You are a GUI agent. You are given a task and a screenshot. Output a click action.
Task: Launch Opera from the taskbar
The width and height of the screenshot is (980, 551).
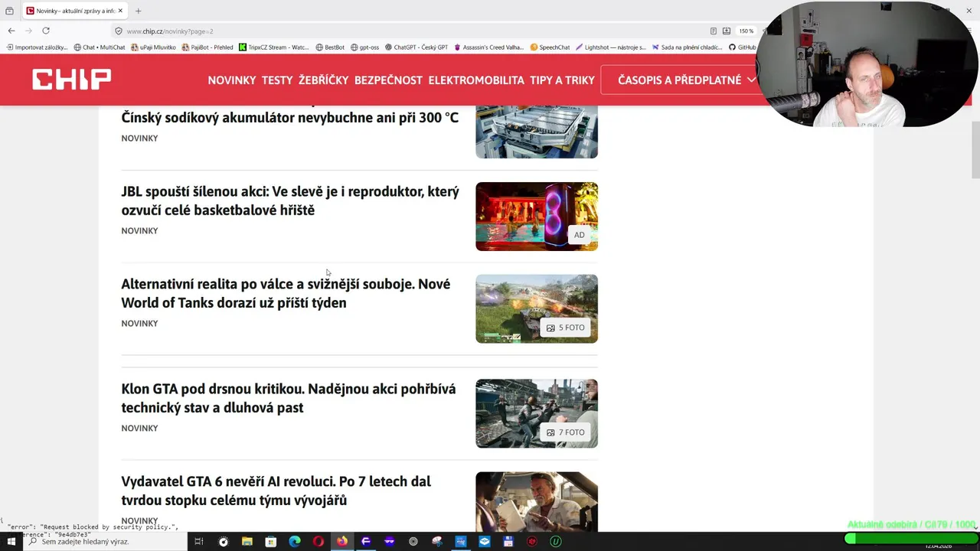318,541
